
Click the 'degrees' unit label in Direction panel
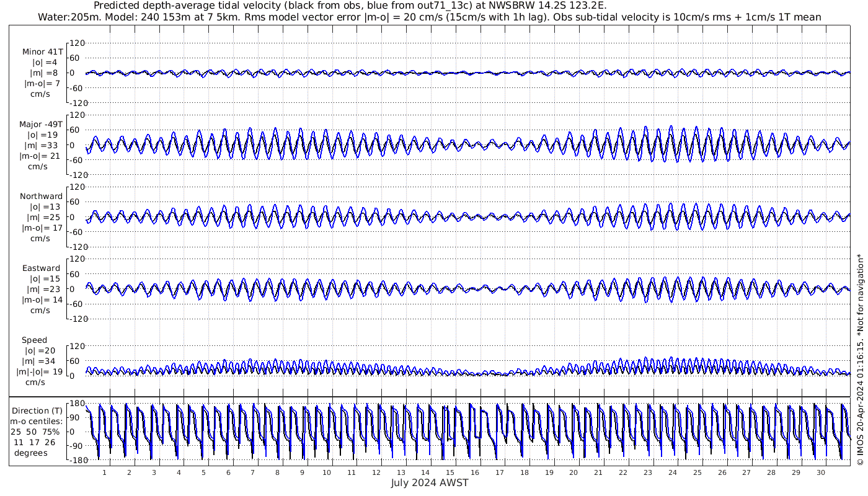point(31,453)
